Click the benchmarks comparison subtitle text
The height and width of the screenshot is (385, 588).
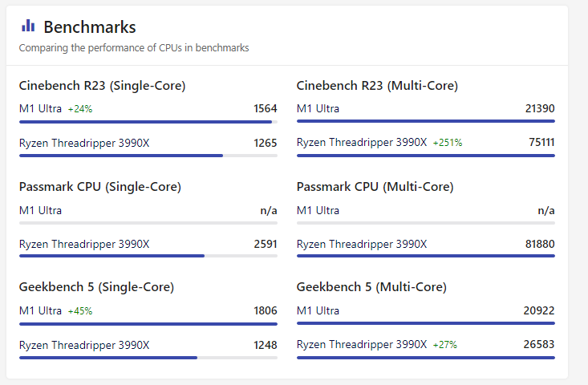[134, 48]
